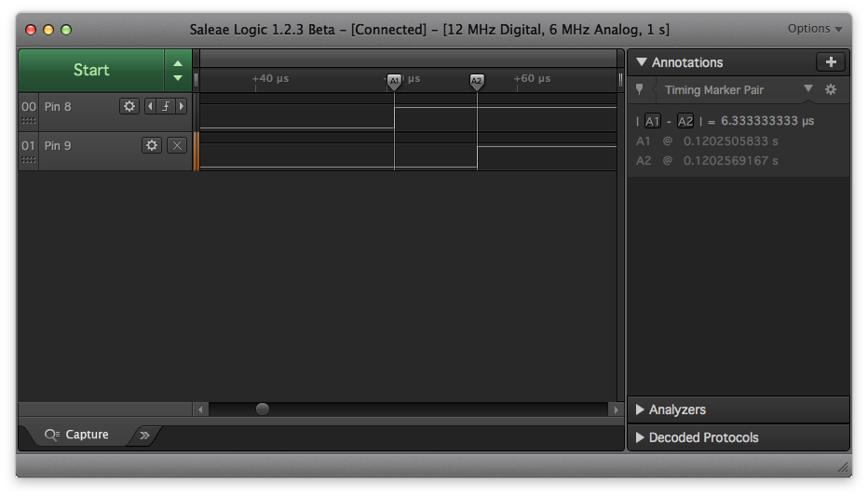Open Timing Marker Pair dropdown triangle
Viewport: 868px width, 497px height.
point(808,88)
